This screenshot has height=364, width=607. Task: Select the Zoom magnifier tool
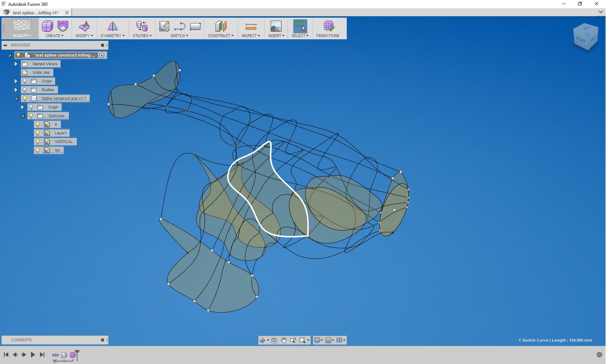click(293, 340)
